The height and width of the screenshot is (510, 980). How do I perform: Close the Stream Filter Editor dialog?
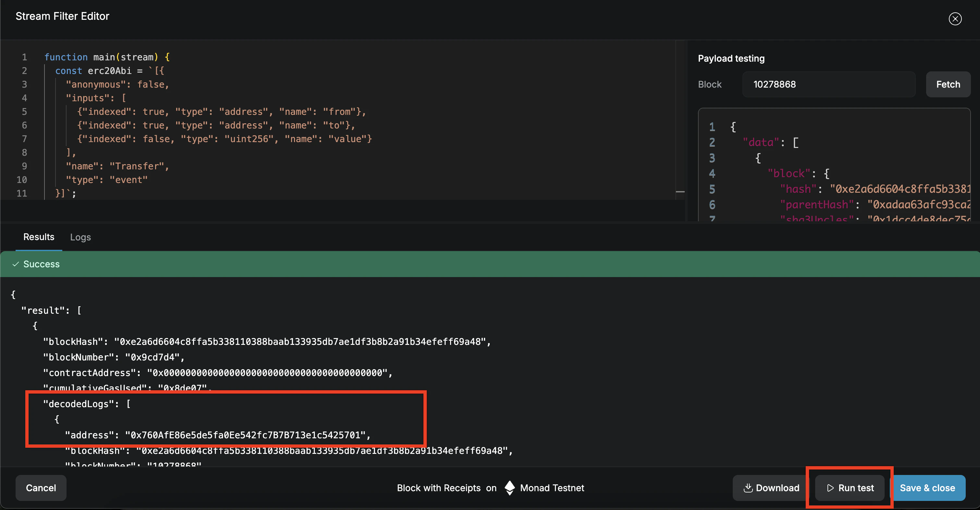[955, 18]
